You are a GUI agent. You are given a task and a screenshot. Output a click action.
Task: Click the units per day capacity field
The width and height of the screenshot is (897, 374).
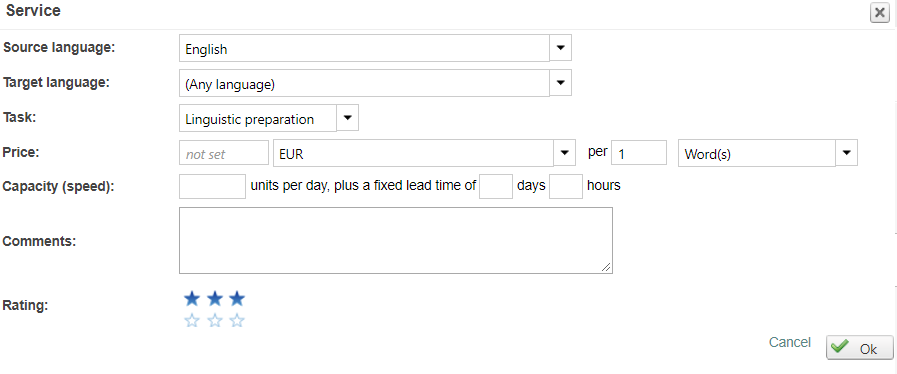(212, 186)
